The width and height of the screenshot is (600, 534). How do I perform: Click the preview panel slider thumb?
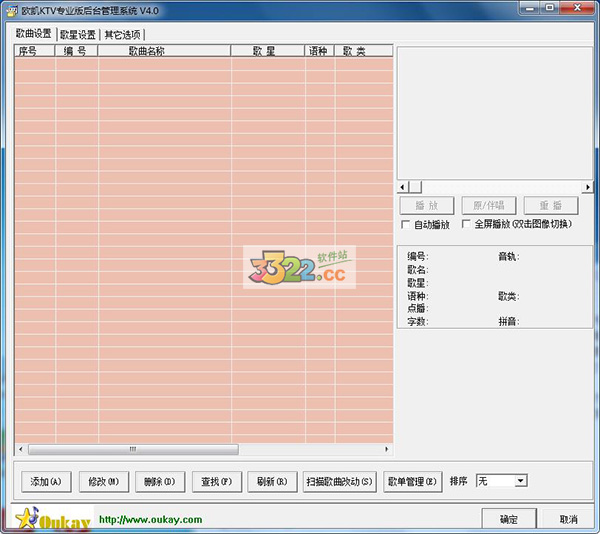point(415,187)
